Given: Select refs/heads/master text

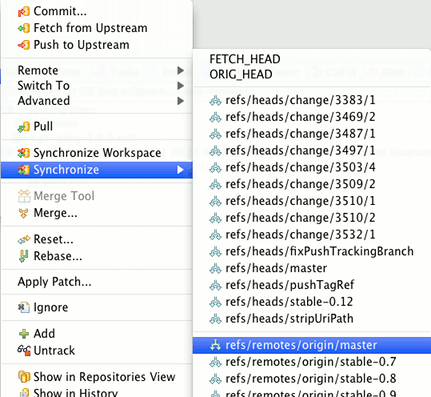Looking at the screenshot, I should click(x=276, y=268).
